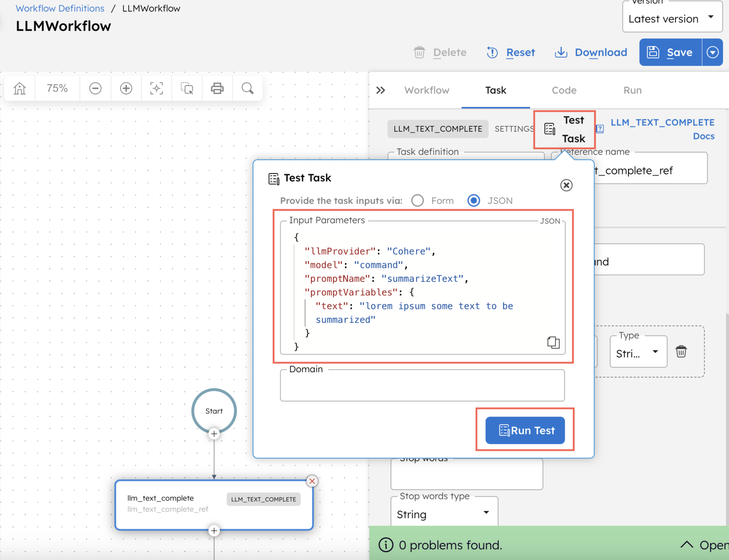This screenshot has width=729, height=560.
Task: Select the JSON radio button
Action: 473,201
